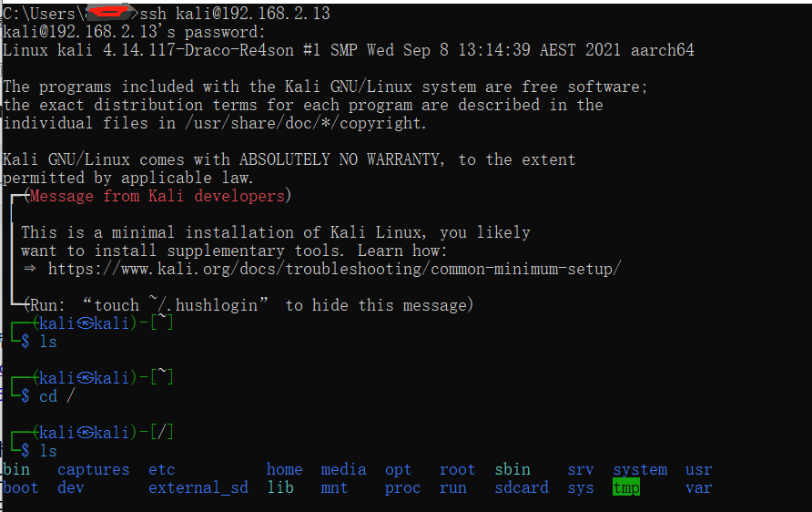Click the highlighted tmp directory entry
This screenshot has height=512, width=812.
(x=625, y=487)
